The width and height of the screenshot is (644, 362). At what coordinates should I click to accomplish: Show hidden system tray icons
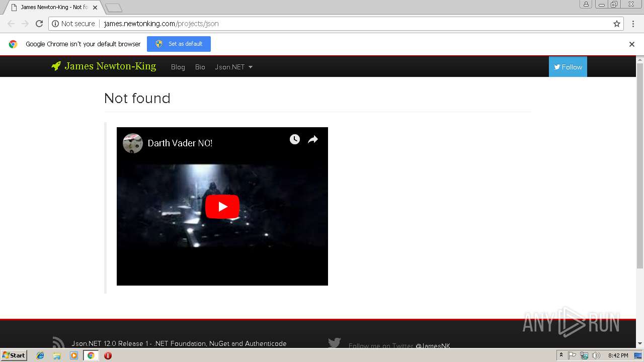pyautogui.click(x=561, y=355)
